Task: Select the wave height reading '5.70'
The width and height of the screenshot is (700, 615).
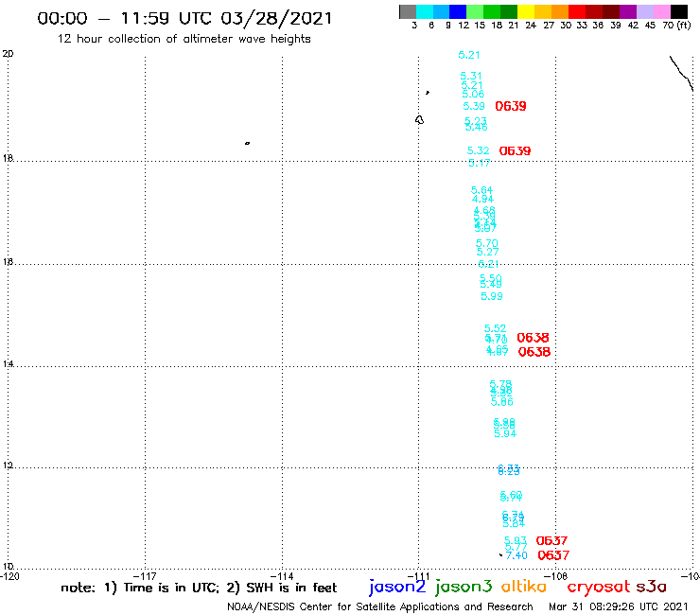Action: coord(486,243)
